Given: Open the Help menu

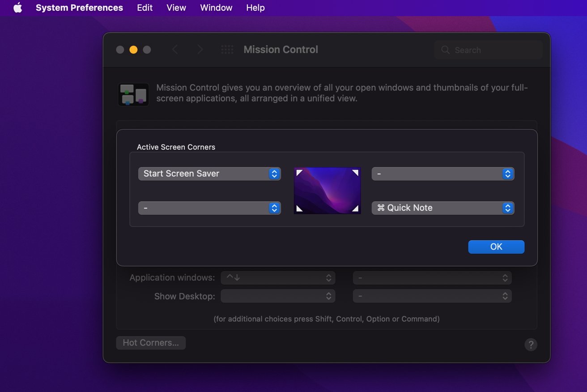Looking at the screenshot, I should tap(255, 8).
